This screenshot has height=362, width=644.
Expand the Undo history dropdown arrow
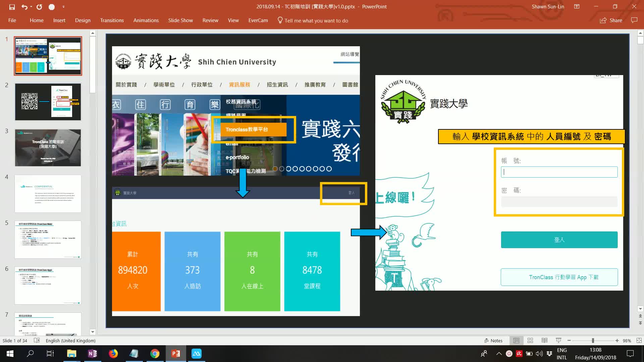31,7
